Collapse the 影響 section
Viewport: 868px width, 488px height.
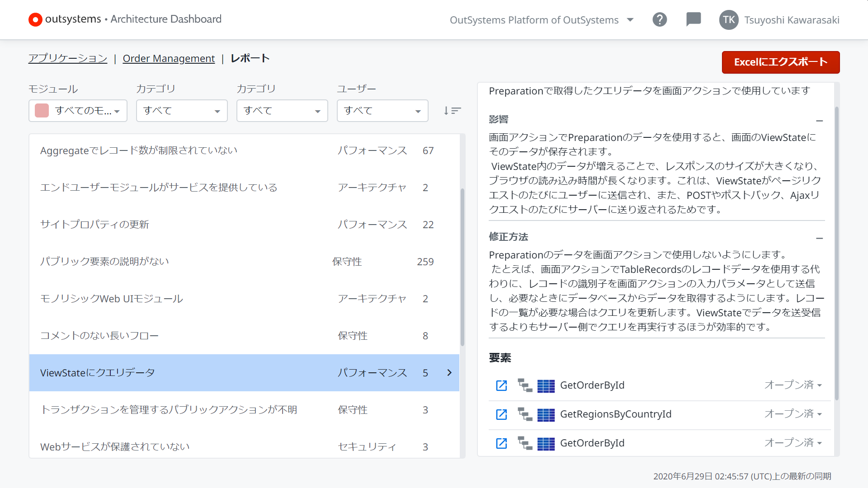(820, 121)
